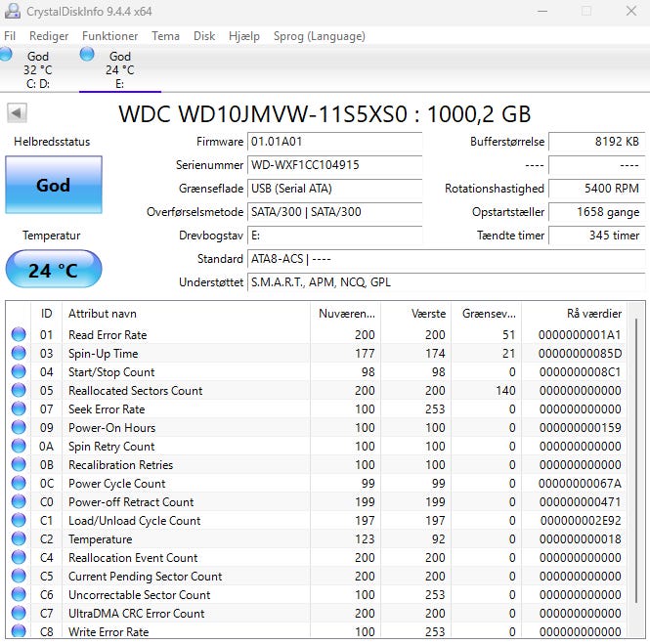
Task: Click the blue orb for Load/Unload Cycle Count
Action: (x=19, y=520)
